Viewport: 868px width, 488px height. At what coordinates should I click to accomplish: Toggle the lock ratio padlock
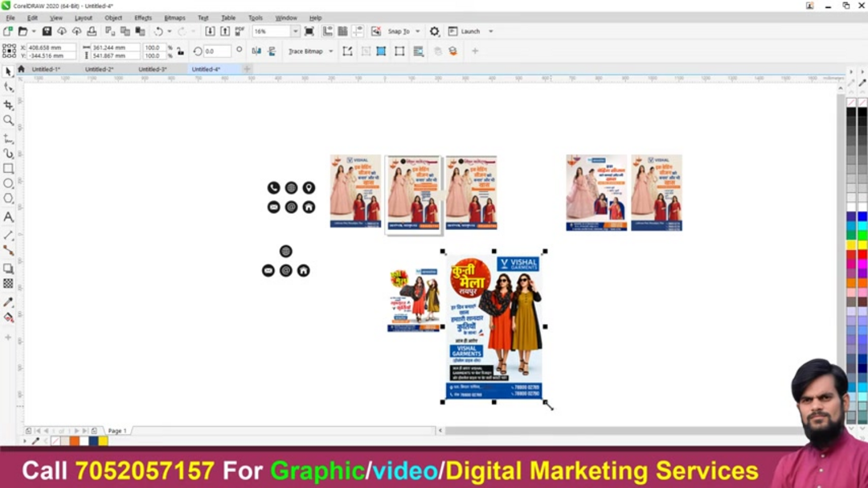(180, 51)
